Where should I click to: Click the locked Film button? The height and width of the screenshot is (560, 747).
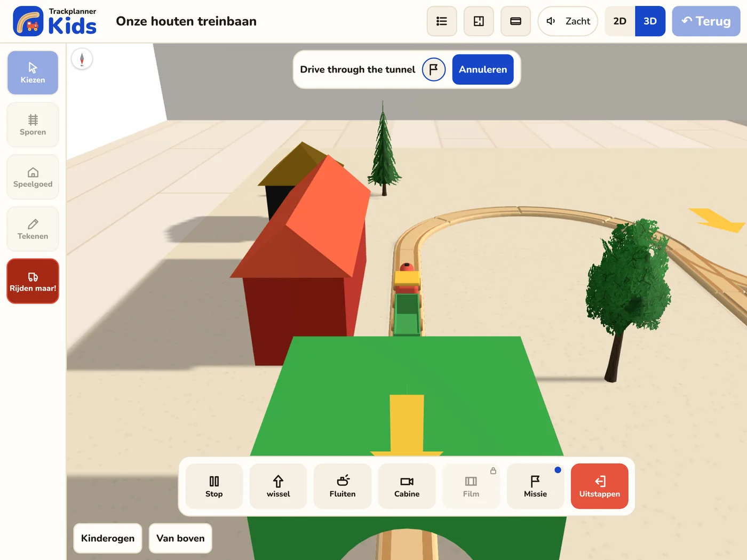point(471,486)
